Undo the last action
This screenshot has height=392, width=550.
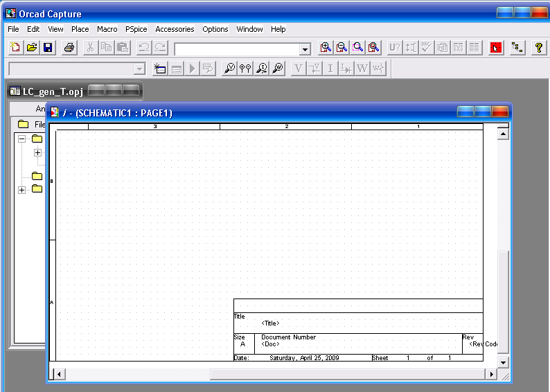coord(144,47)
